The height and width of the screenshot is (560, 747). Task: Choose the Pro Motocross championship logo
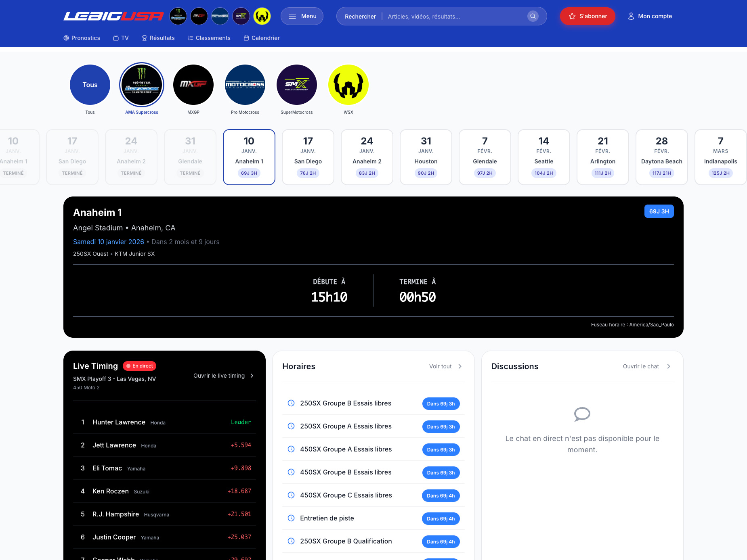click(x=245, y=85)
